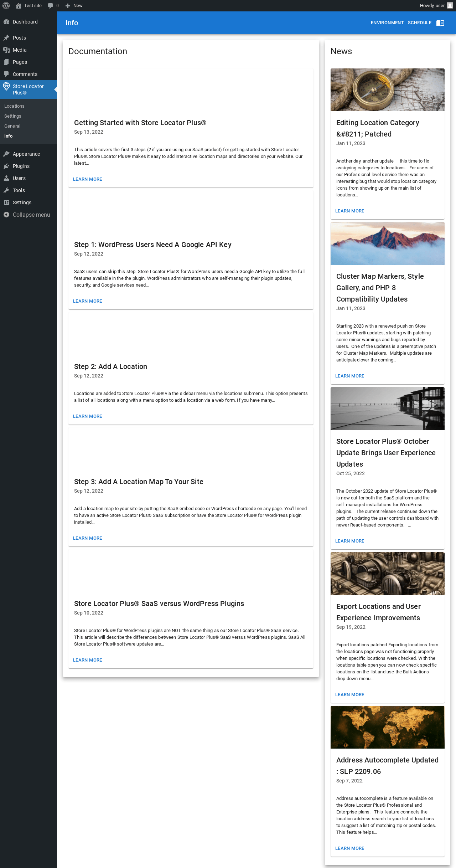456x868 pixels.
Task: Click the Sep 7, 2022 date text
Action: [349, 781]
